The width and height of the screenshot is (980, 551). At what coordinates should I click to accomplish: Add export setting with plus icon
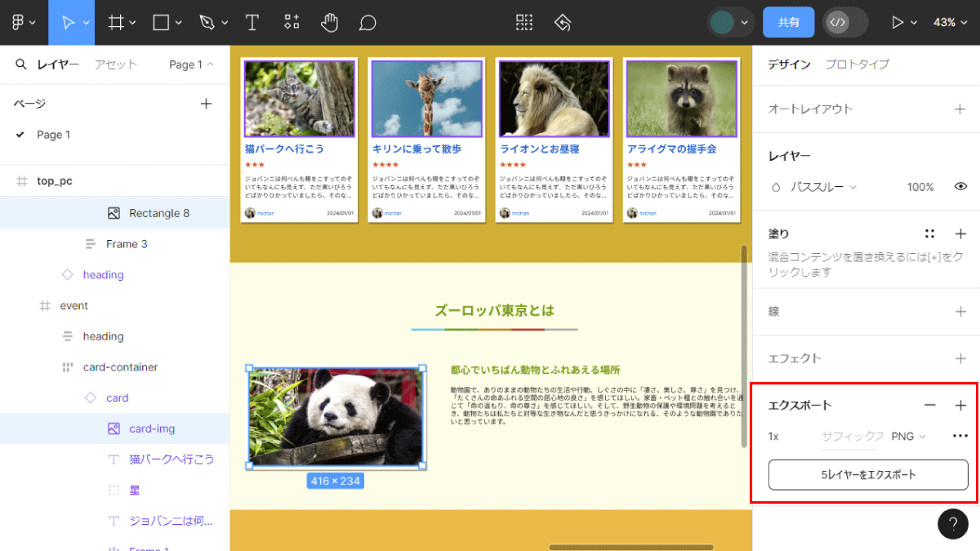click(x=960, y=405)
